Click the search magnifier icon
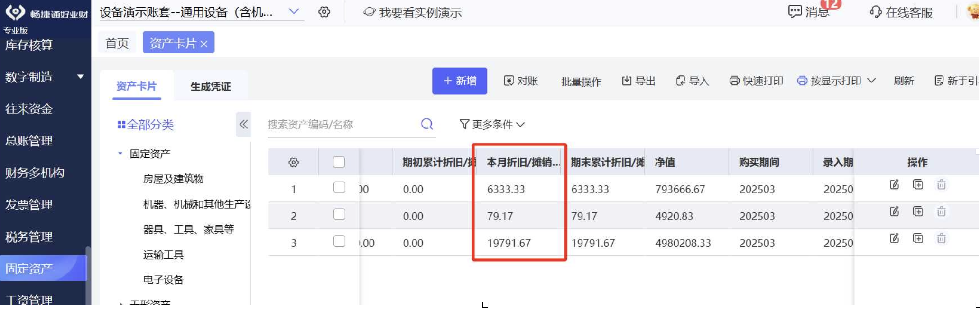This screenshot has width=980, height=309. (427, 124)
